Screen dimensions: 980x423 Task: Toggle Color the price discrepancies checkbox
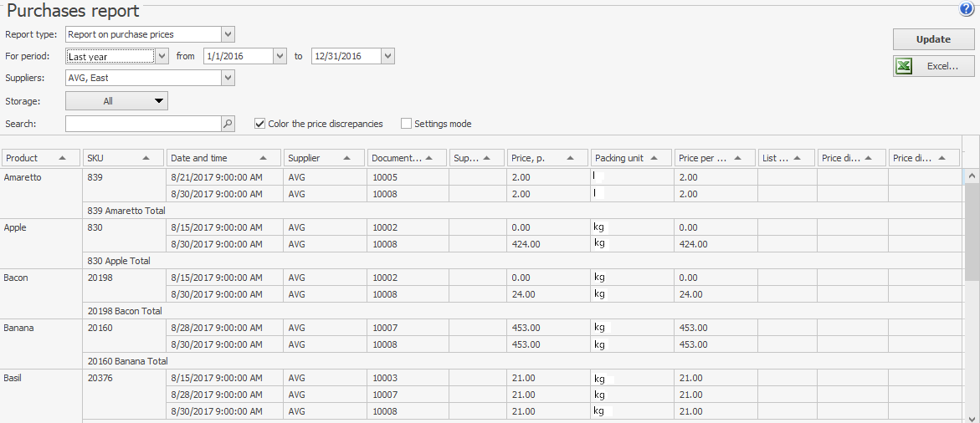pos(259,124)
